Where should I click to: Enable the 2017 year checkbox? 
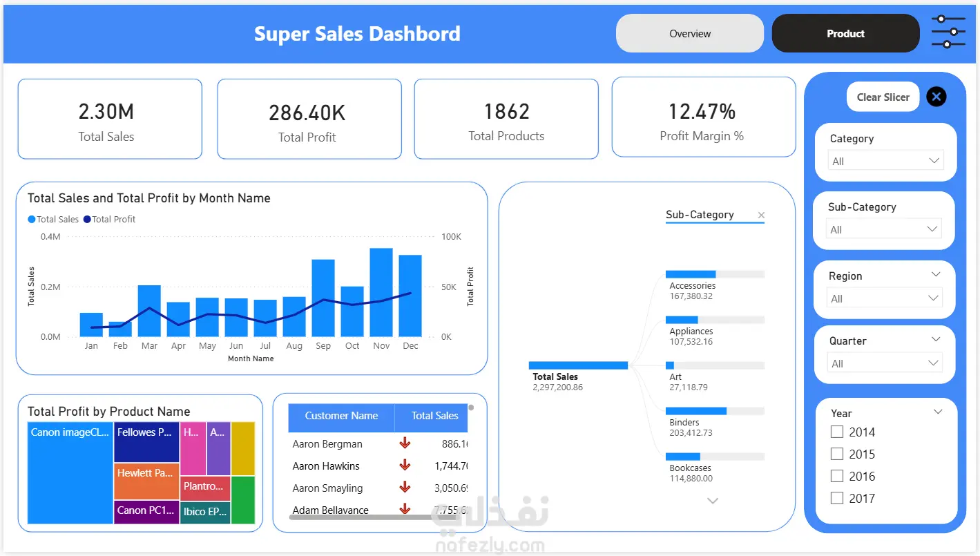(837, 498)
